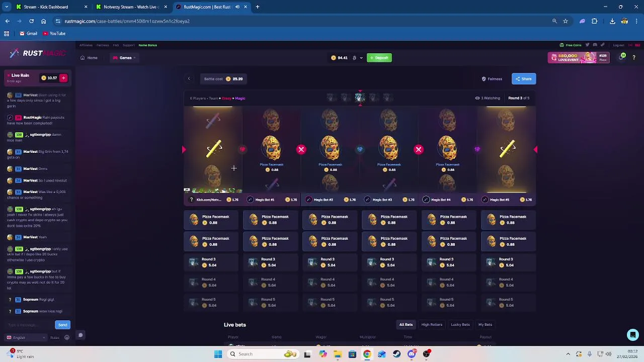
Task: Switch to High Rollers tab
Action: [432, 325]
